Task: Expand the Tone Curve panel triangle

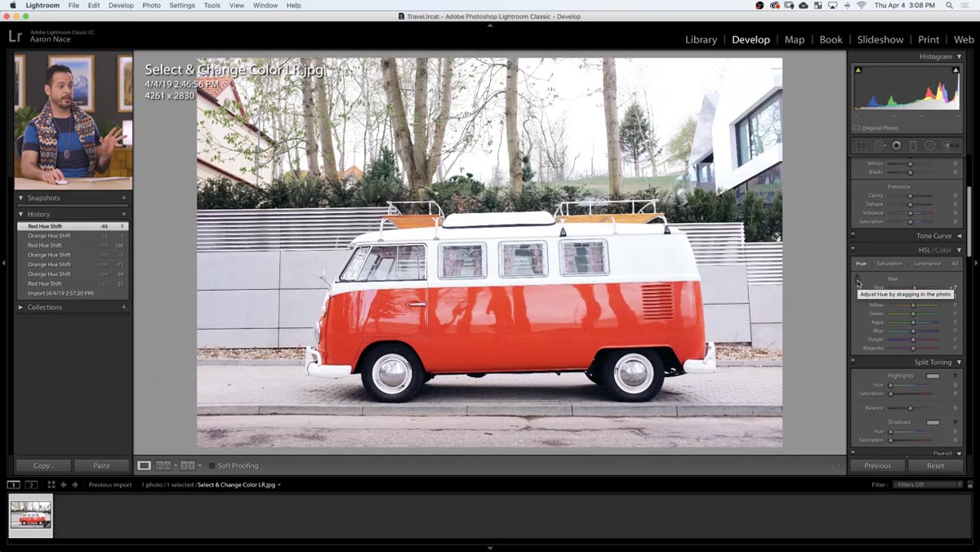Action: point(959,236)
